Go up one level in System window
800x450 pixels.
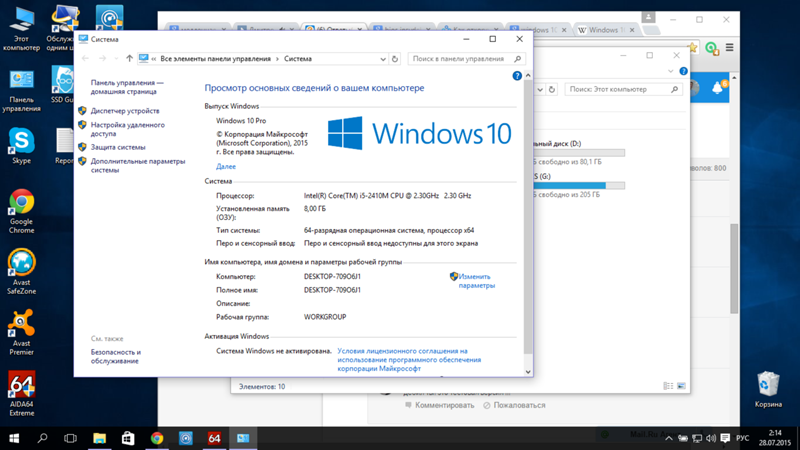pos(129,59)
